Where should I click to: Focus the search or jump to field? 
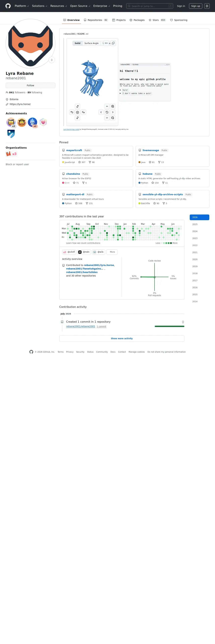[x=150, y=6]
